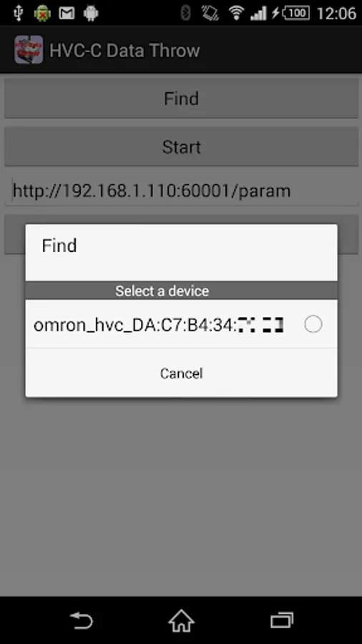Open the Android debug notification icon

[x=42, y=13]
